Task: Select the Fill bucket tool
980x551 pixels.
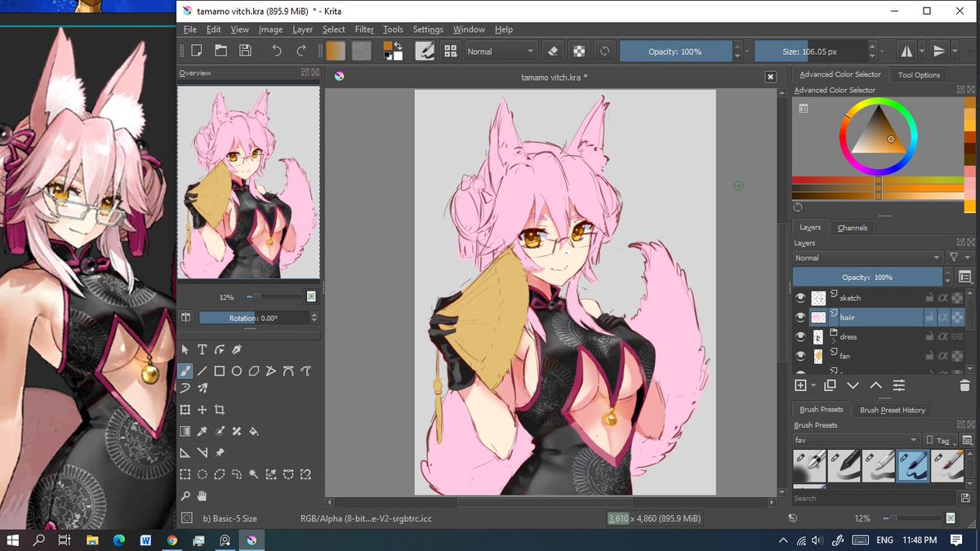Action: [254, 431]
